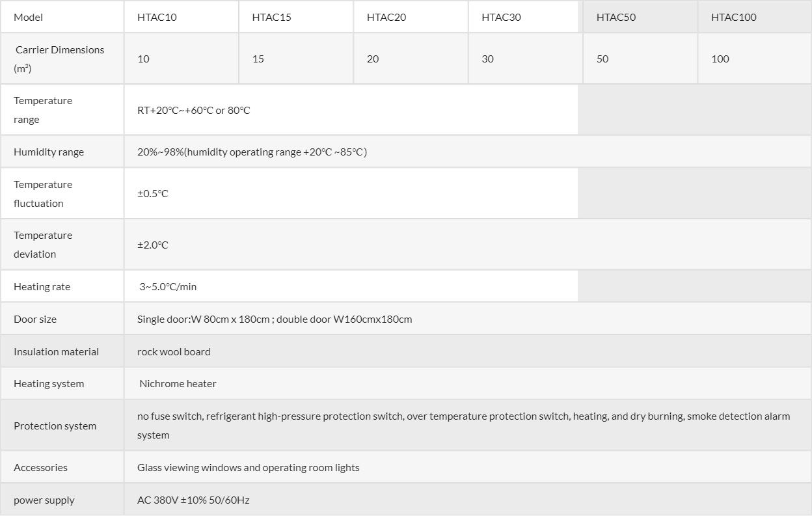Click the Carrier Dimensions row label
This screenshot has height=516, width=812.
(x=62, y=59)
